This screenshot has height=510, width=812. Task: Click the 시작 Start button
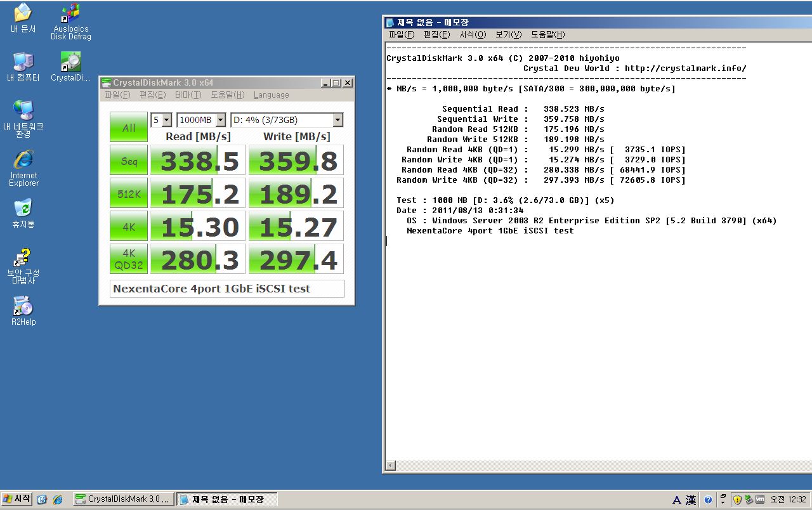point(16,499)
